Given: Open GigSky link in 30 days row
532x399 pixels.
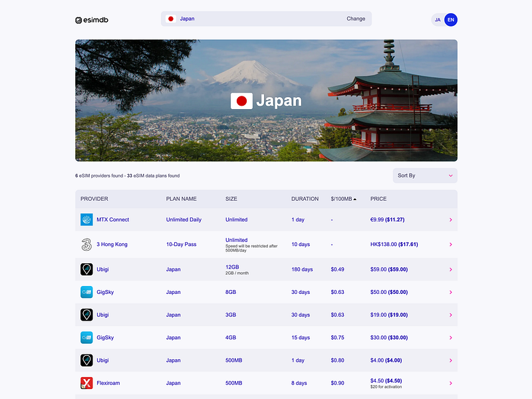Looking at the screenshot, I should click(105, 292).
